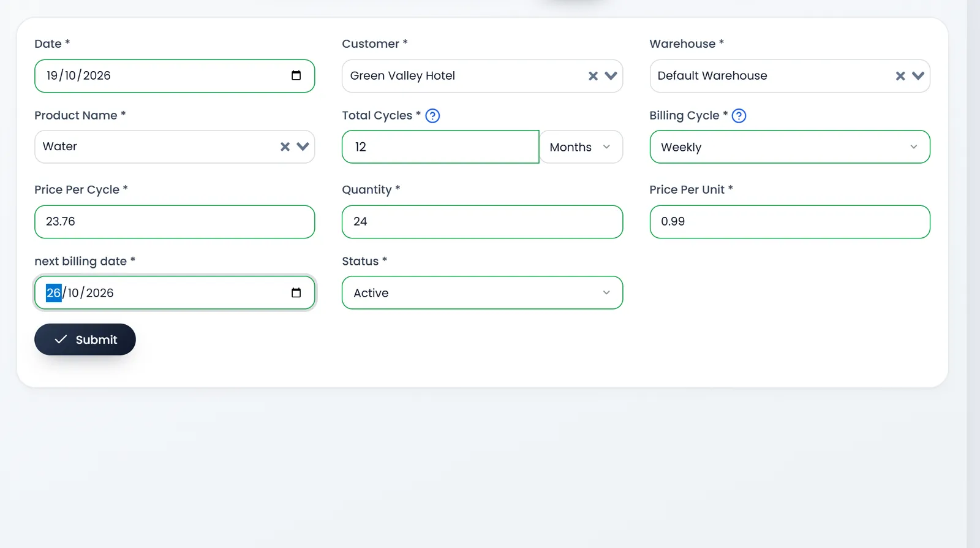Clear the Water product selection
This screenshot has width=980, height=548.
(x=285, y=147)
